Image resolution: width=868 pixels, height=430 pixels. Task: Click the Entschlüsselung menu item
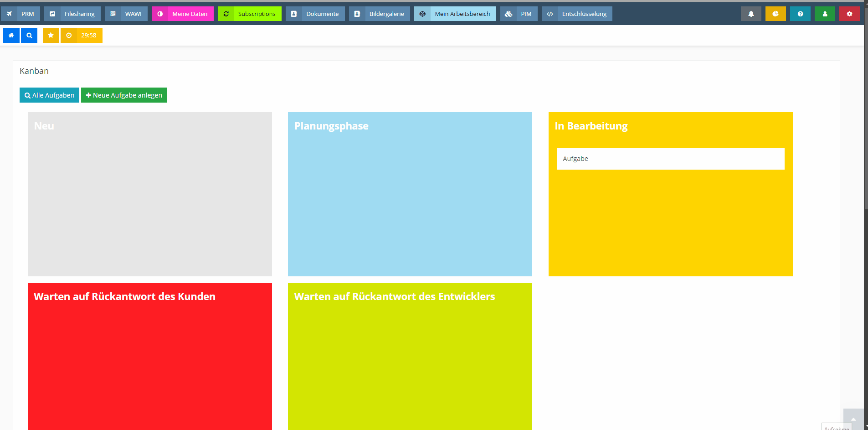[577, 14]
